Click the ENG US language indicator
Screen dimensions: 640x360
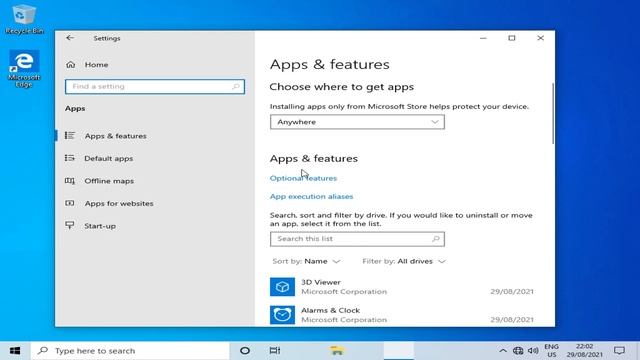pyautogui.click(x=551, y=351)
